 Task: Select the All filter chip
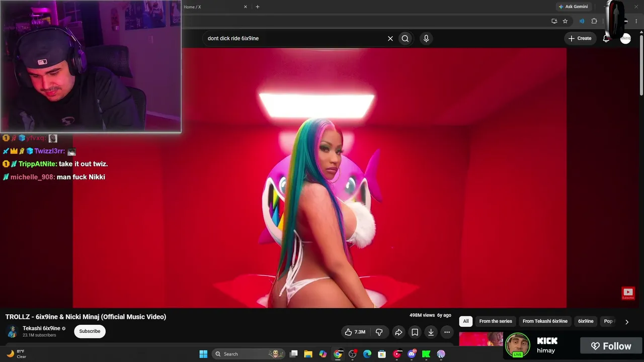coord(466,321)
